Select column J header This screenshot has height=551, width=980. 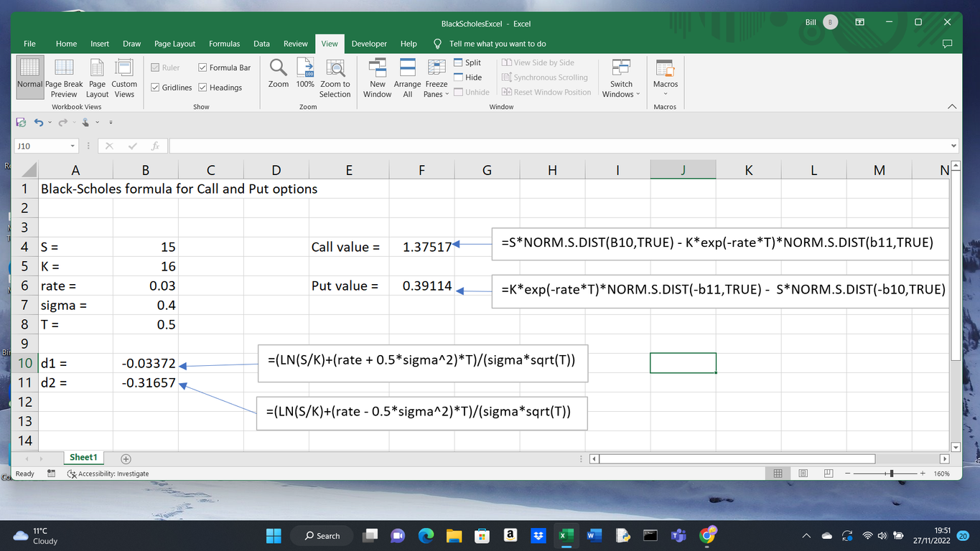coord(683,170)
